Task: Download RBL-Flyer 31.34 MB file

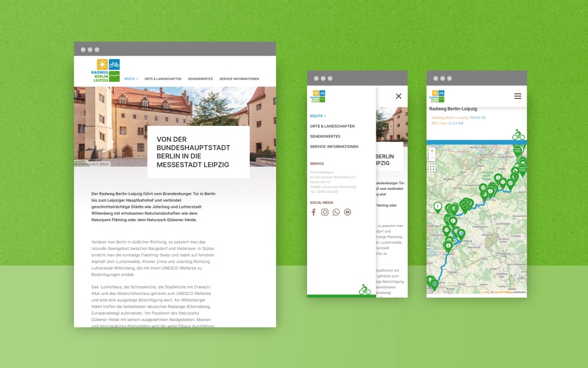Action: (x=448, y=123)
